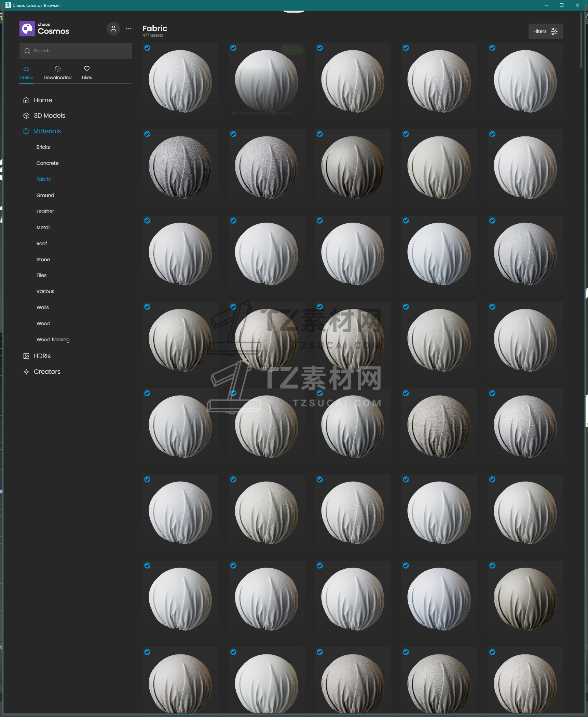Maximize the Chaos Cosmos Browser window
The height and width of the screenshot is (717, 588).
tap(562, 5)
